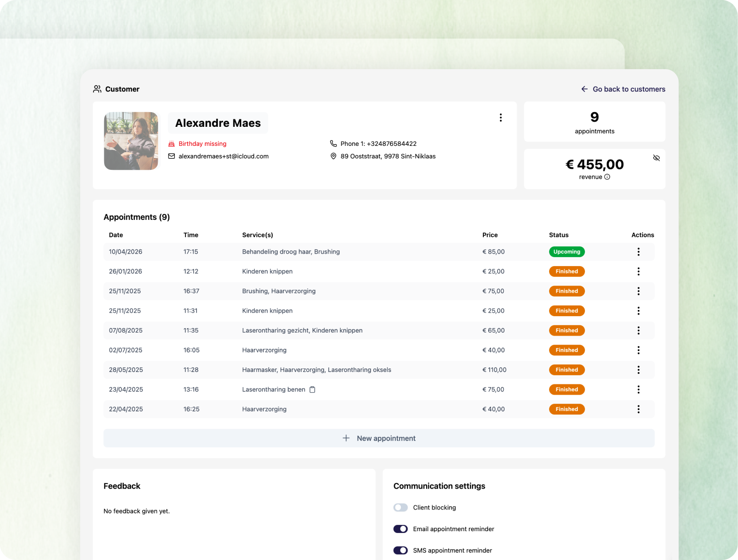Viewport: 738px width, 560px height.
Task: Click the location pin icon by address
Action: [x=334, y=156]
